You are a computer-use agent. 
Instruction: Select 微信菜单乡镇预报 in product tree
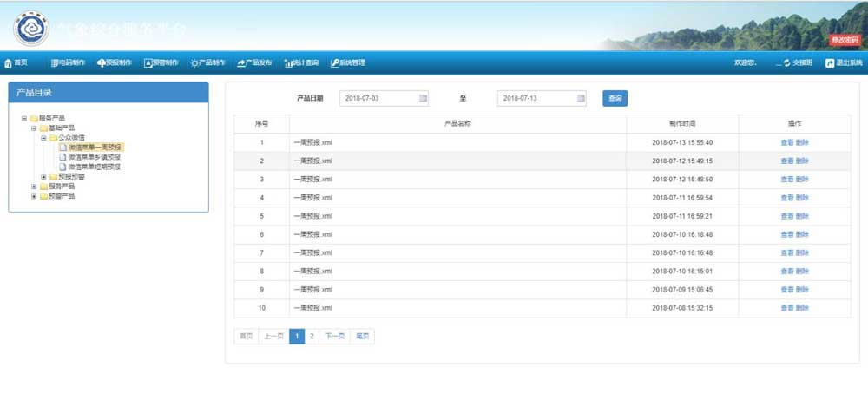coord(94,157)
